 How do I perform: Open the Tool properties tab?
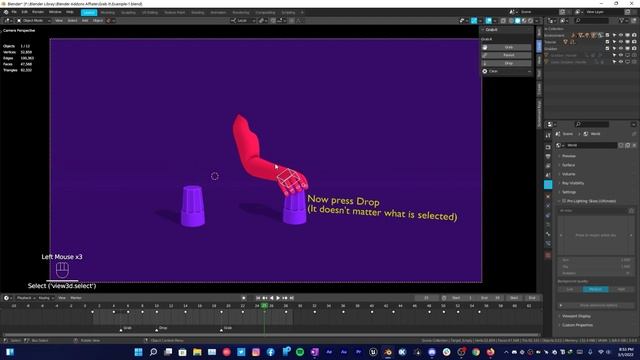click(x=548, y=135)
